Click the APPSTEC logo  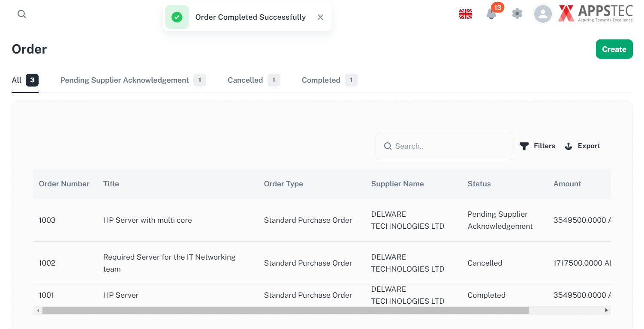point(595,13)
